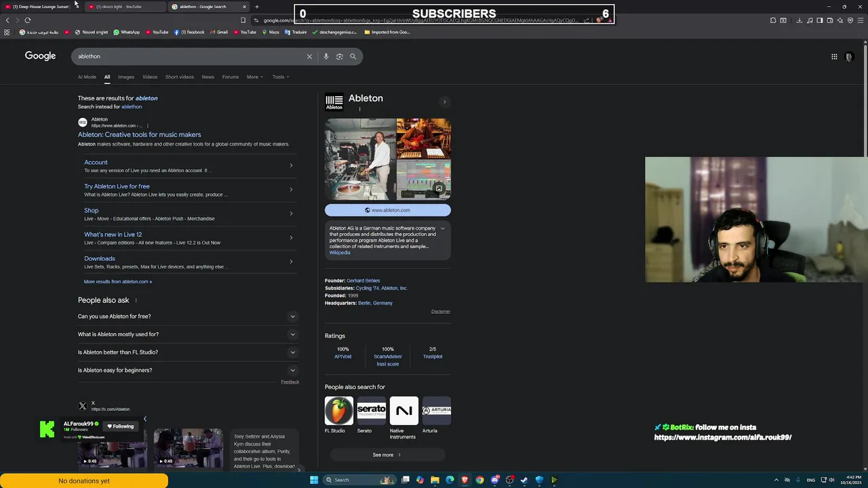Open search by image camera icon
The image size is (868, 488).
340,56
